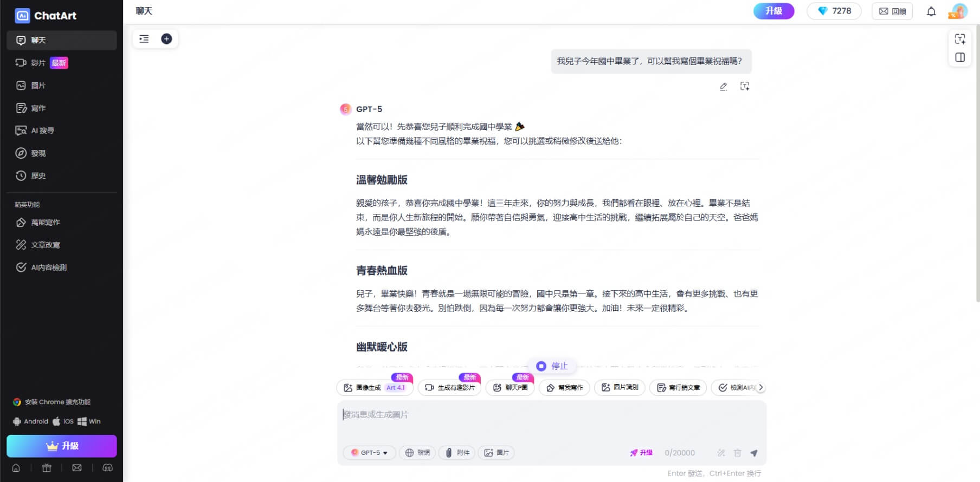Select 聊天P圖 quick action chip
The image size is (980, 482).
510,388
